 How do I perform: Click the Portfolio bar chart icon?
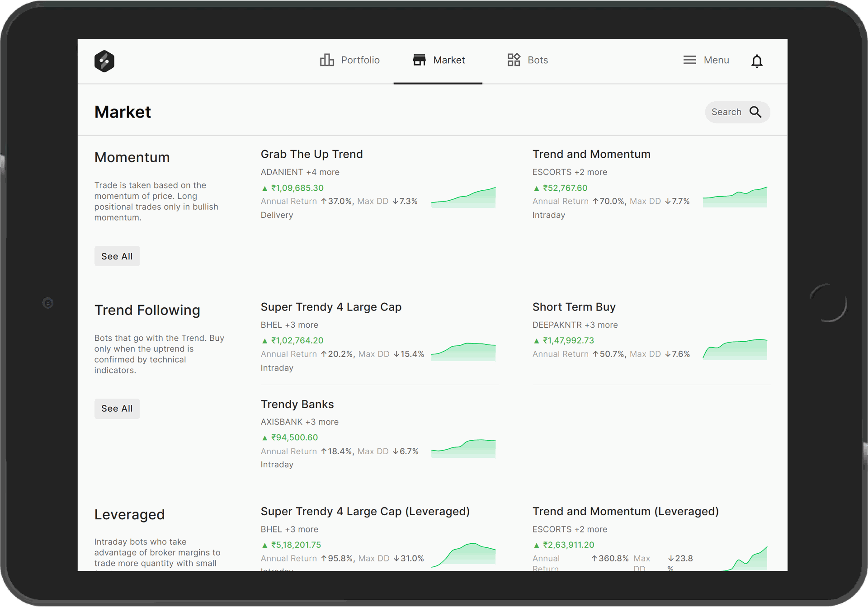click(x=327, y=60)
